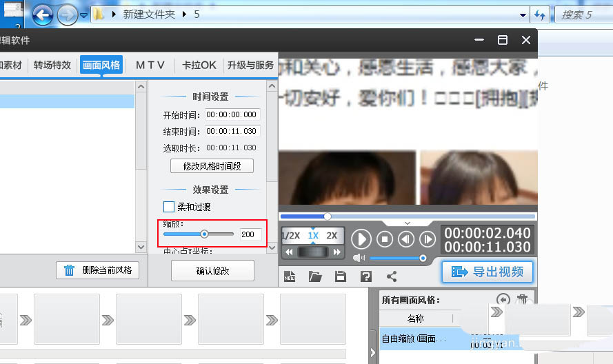Set playback speed to 1/2X
Viewport: 613px width, 364px height.
pos(291,236)
